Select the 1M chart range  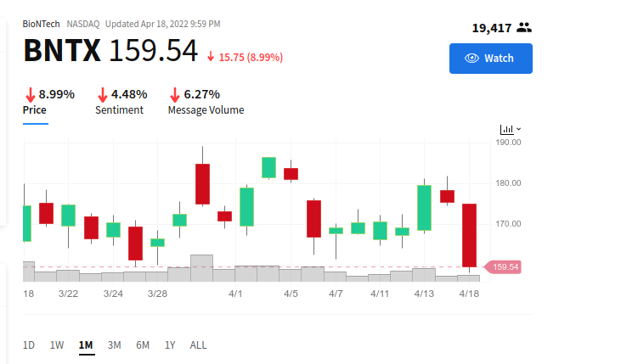click(x=86, y=345)
